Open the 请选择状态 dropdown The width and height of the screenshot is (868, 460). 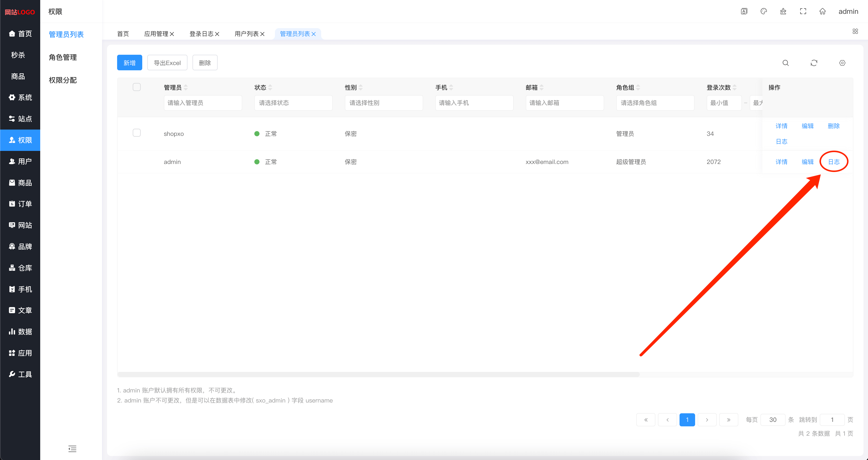click(293, 103)
